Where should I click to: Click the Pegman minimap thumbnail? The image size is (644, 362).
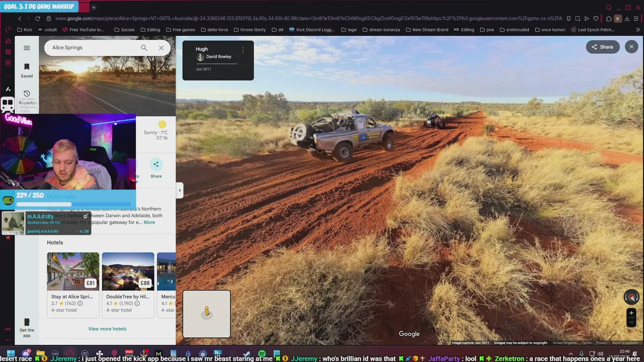[x=207, y=314]
